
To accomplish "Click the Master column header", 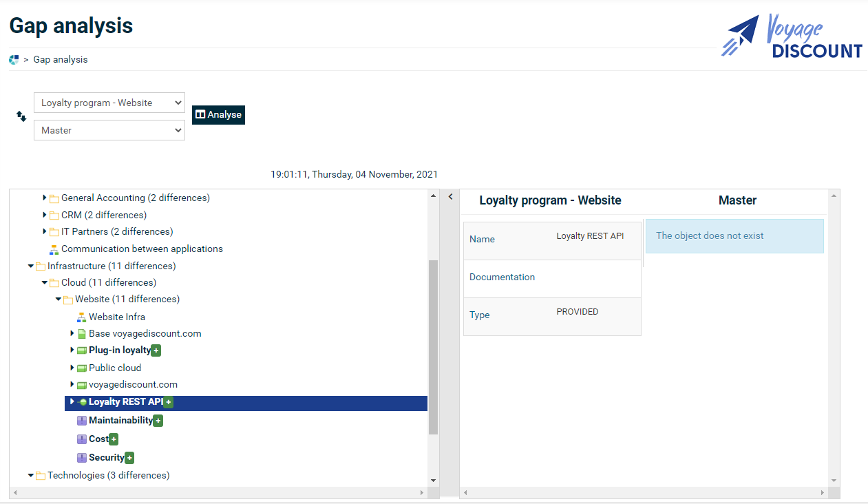I will (737, 200).
